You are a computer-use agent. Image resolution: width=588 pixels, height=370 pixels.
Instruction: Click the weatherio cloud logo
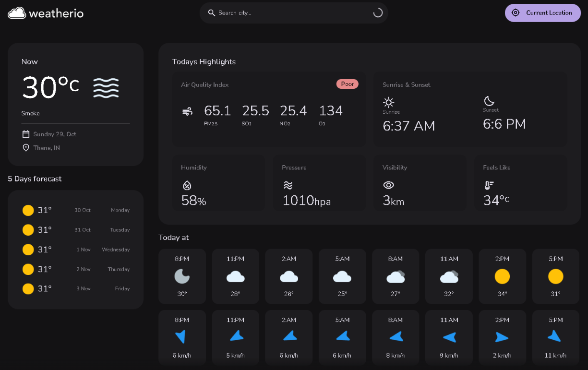coord(17,13)
